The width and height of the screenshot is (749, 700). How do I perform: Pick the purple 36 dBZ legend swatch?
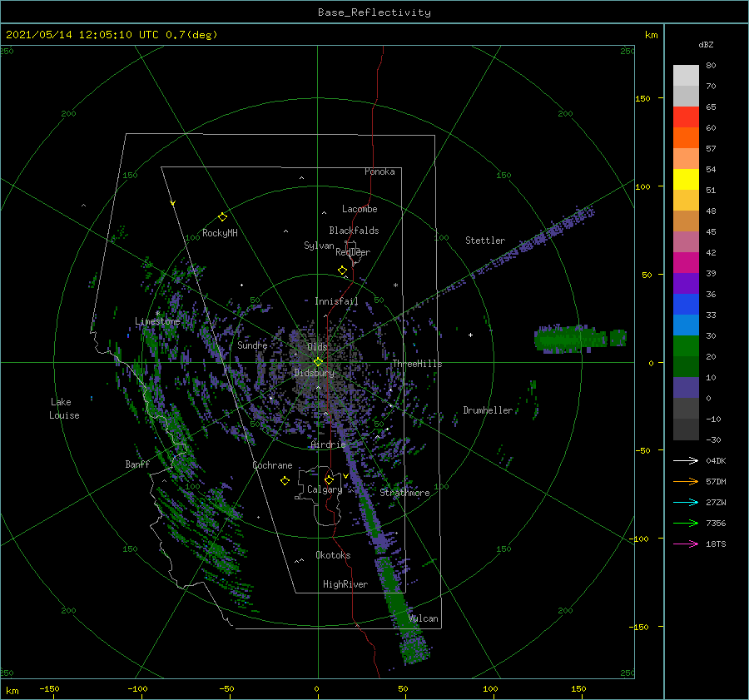[686, 284]
